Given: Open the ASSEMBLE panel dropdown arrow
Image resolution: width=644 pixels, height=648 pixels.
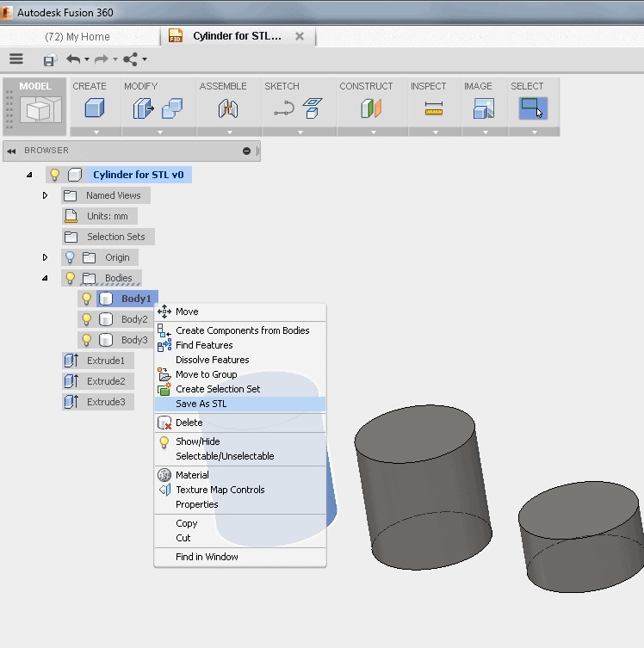Looking at the screenshot, I should pos(230,133).
